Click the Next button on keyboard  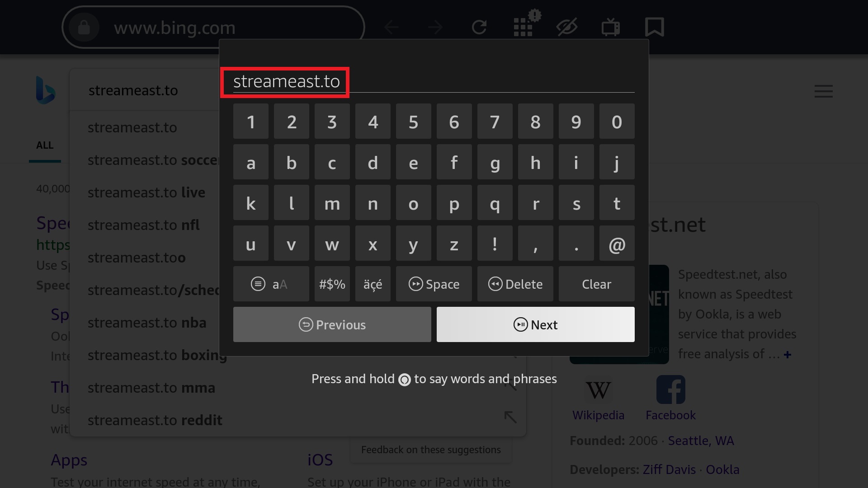point(535,324)
